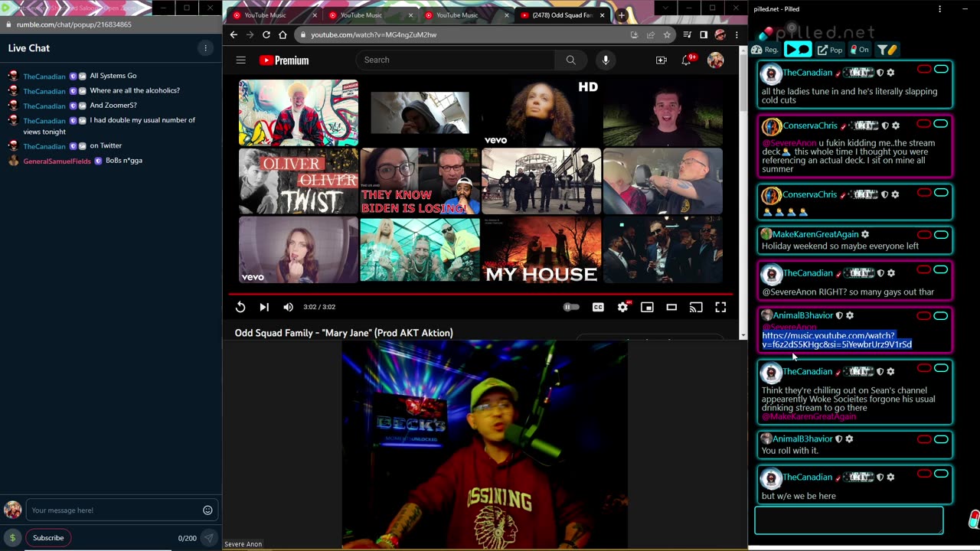Open Chrome tab search chevron
The height and width of the screenshot is (551, 980).
point(665,8)
